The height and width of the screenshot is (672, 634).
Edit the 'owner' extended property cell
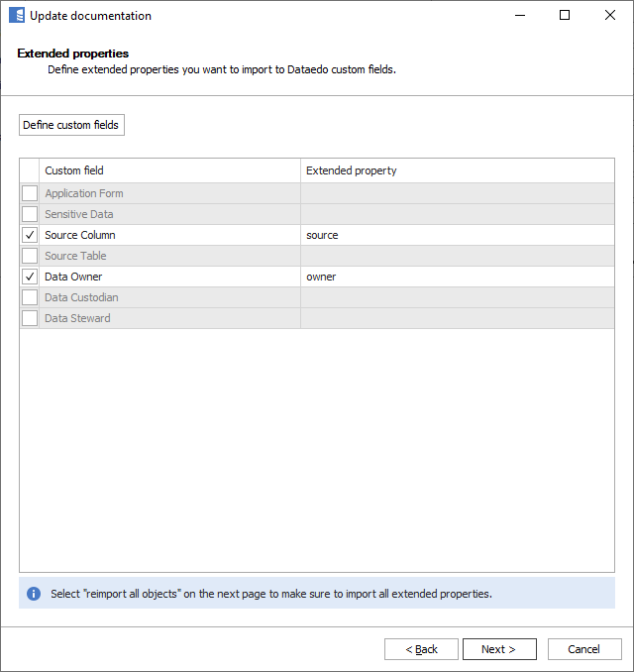pos(456,277)
